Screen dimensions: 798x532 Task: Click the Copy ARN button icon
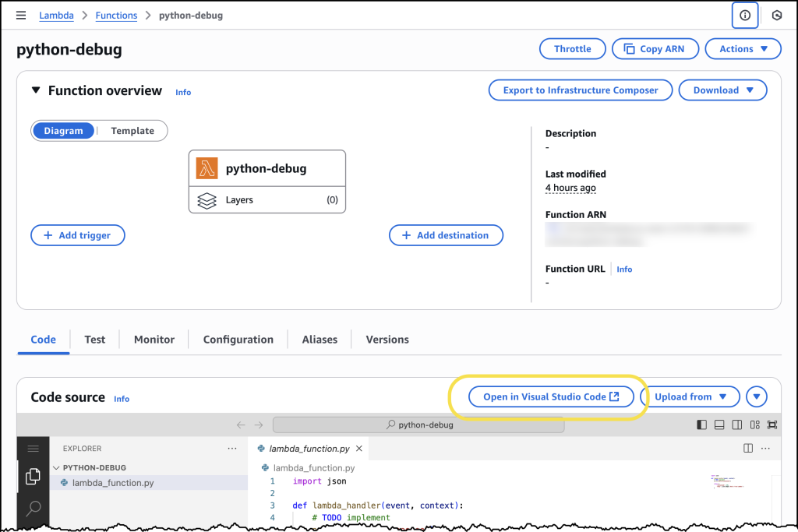(x=629, y=48)
